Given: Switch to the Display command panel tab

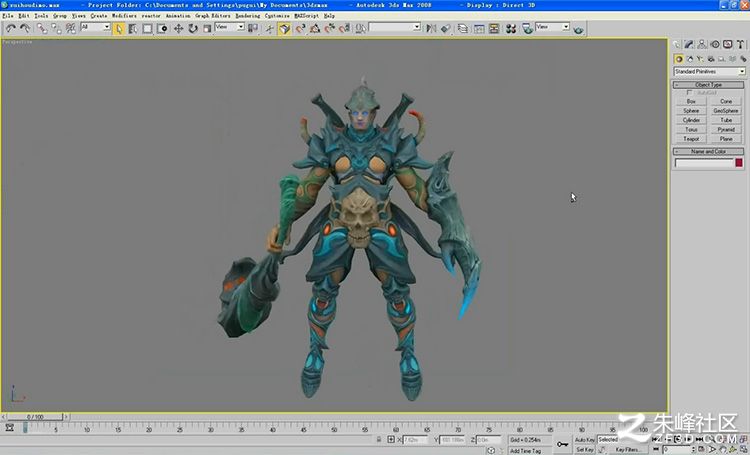Looking at the screenshot, I should tap(728, 44).
